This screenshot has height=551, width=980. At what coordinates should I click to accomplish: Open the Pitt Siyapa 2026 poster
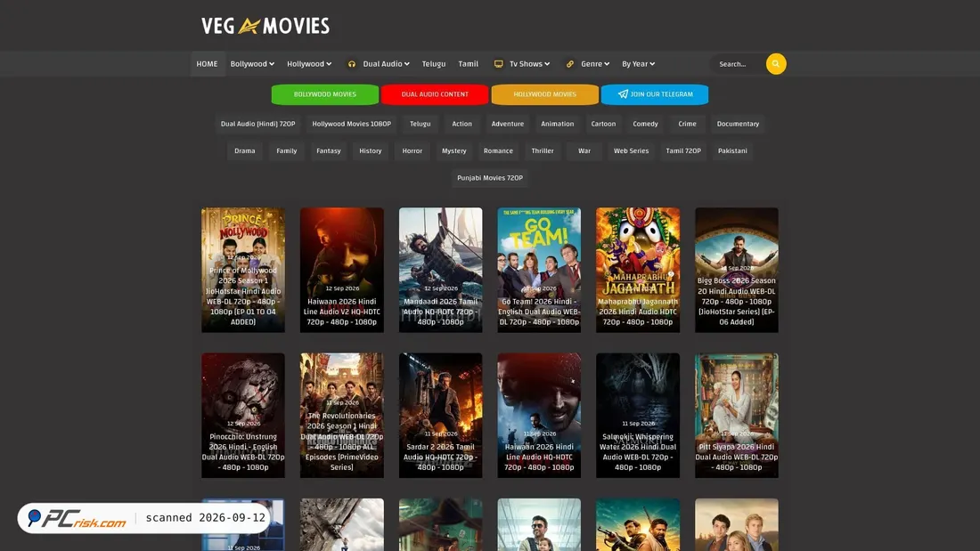pos(736,416)
